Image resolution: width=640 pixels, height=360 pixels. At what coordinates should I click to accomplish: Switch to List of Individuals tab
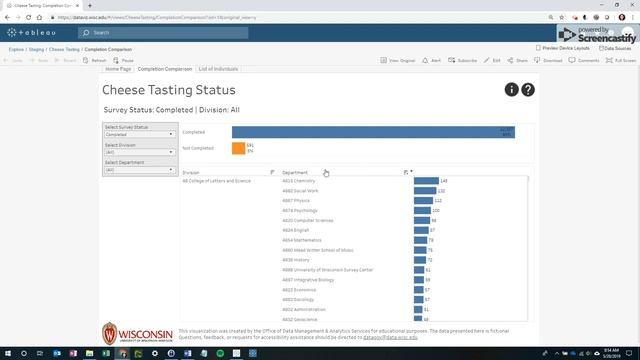pos(218,69)
